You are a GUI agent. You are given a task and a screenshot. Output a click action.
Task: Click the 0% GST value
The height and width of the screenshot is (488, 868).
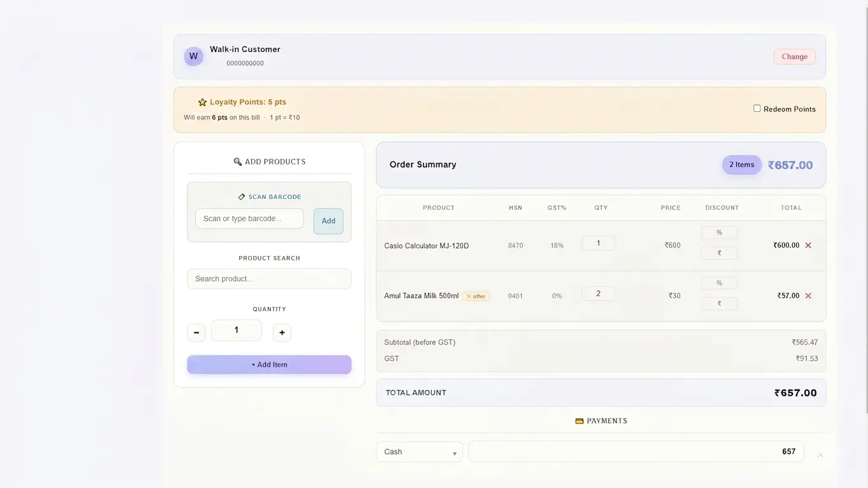pyautogui.click(x=557, y=296)
